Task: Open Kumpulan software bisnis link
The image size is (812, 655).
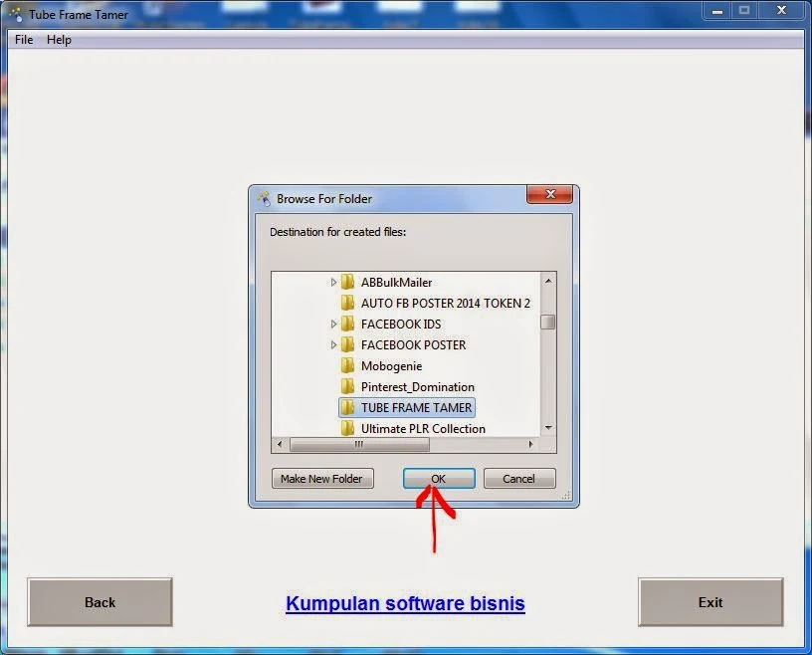Action: pyautogui.click(x=405, y=603)
